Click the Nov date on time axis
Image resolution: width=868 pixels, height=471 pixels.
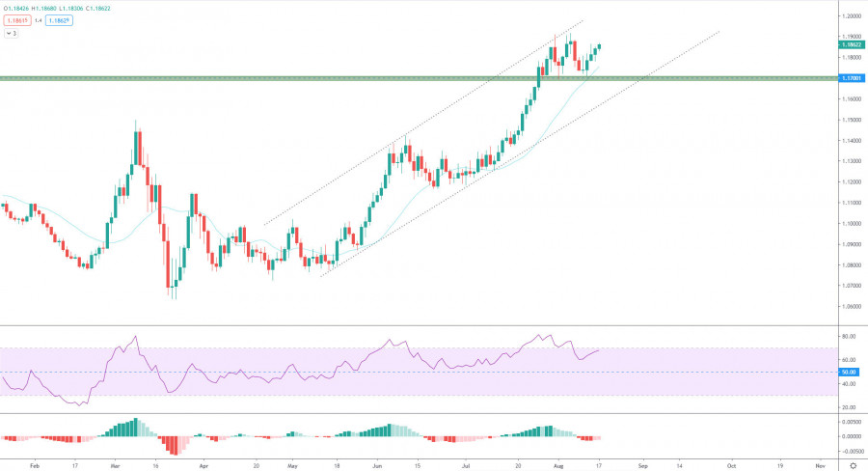coord(819,464)
